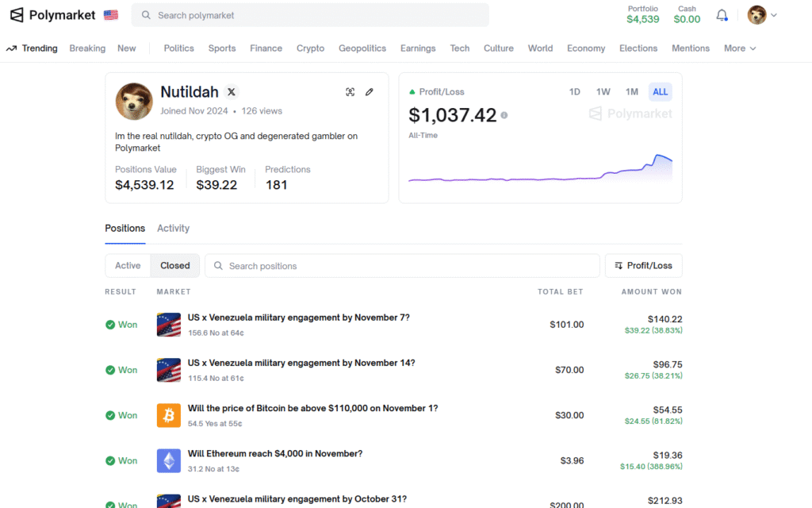Click the info icon next to $1,037.42
The width and height of the screenshot is (812, 508).
pos(504,116)
